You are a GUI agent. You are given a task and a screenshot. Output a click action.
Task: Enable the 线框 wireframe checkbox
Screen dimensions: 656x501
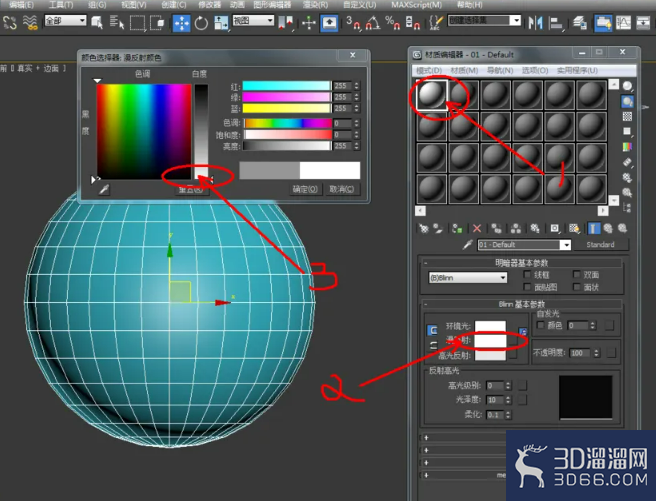(x=527, y=274)
